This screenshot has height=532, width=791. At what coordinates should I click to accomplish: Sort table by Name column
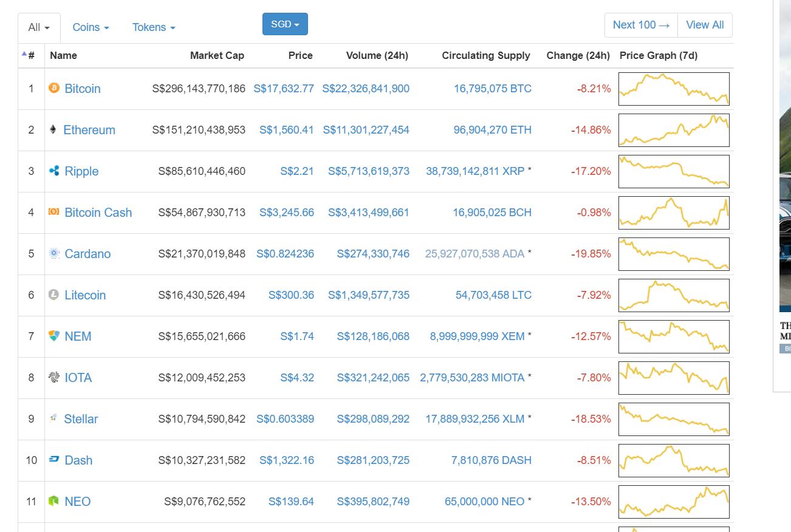(63, 55)
